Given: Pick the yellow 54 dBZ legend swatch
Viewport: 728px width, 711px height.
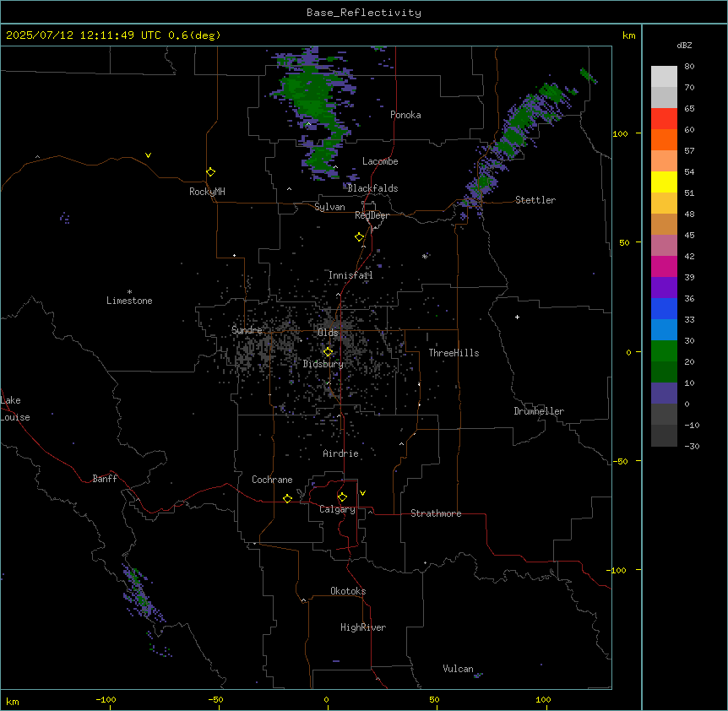Looking at the screenshot, I should (664, 182).
